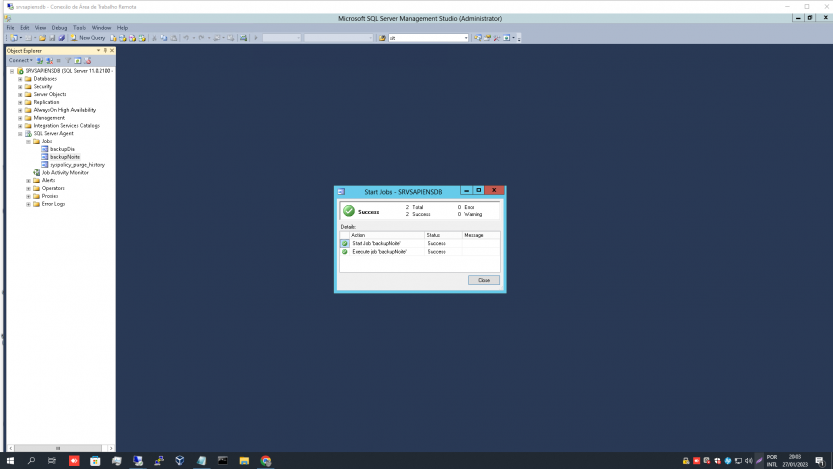Click the Action column header
Viewport: 833px width, 469px height.
pos(387,235)
